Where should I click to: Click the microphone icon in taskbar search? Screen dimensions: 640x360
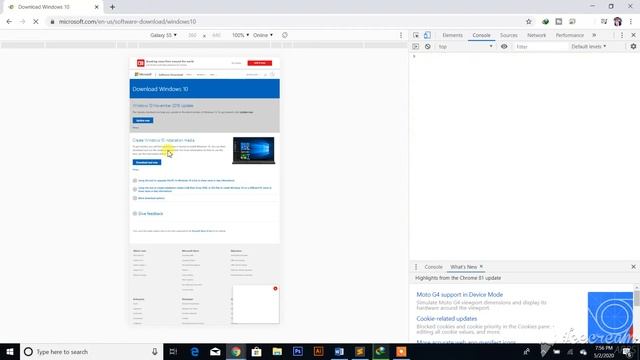coord(155,351)
